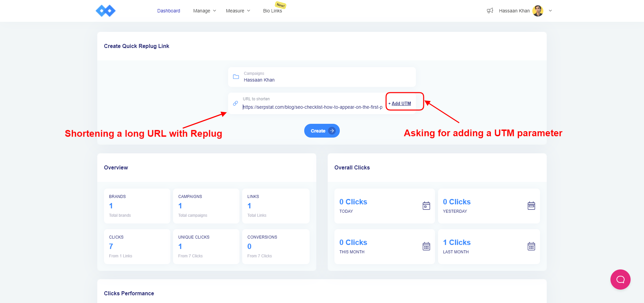Click the Replug logo icon
Screen dimensions: 644x303
(106, 11)
